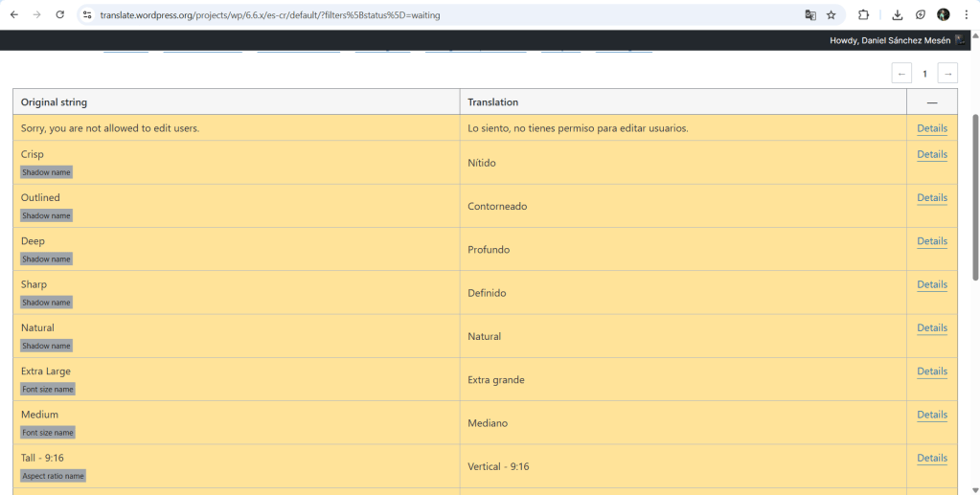Open Details for the Crisp string

point(931,154)
